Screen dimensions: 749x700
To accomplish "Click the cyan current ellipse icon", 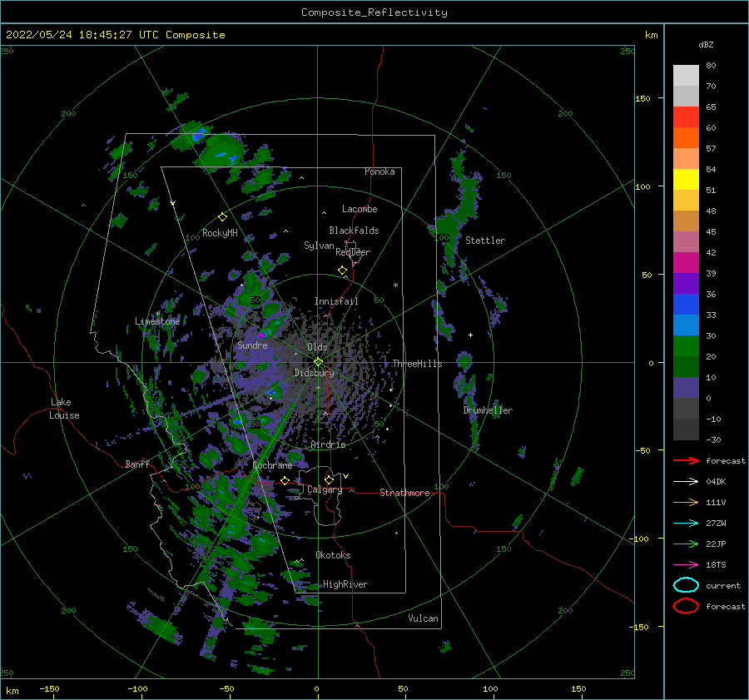I will [x=686, y=585].
